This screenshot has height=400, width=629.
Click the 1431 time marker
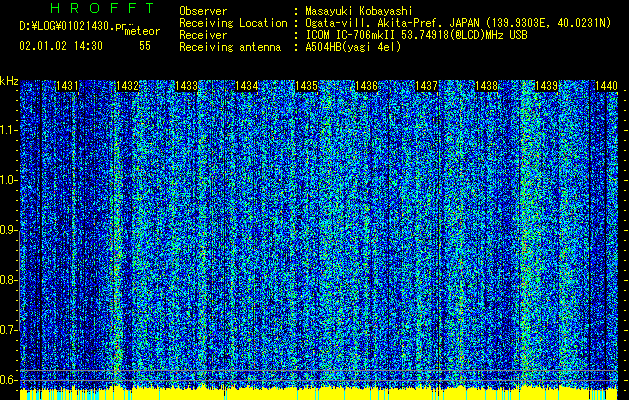click(x=67, y=86)
